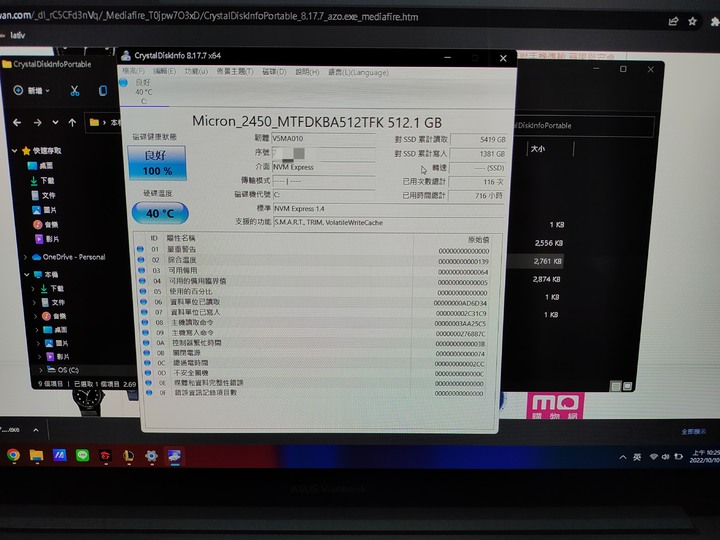
Task: Open the 檔案(F) menu in CrystalDiskInfo
Action: click(134, 71)
